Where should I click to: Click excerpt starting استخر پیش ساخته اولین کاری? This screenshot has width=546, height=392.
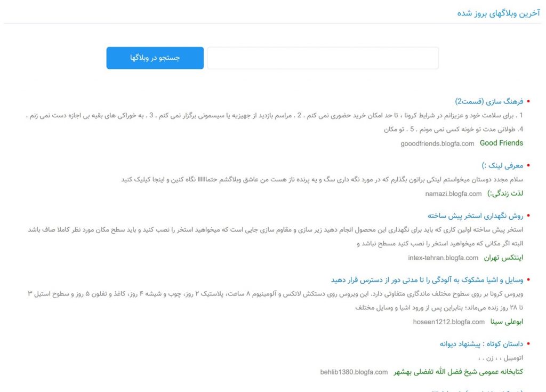pos(276,237)
